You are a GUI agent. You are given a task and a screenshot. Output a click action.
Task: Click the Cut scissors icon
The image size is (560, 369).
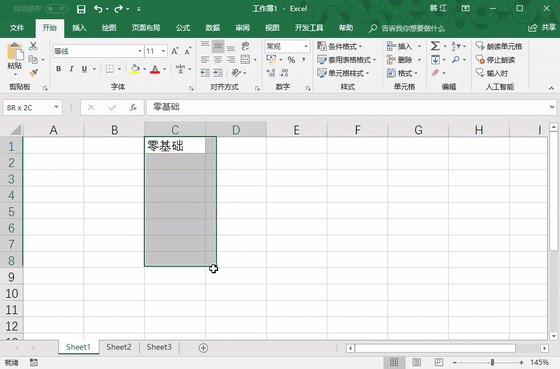click(x=33, y=46)
